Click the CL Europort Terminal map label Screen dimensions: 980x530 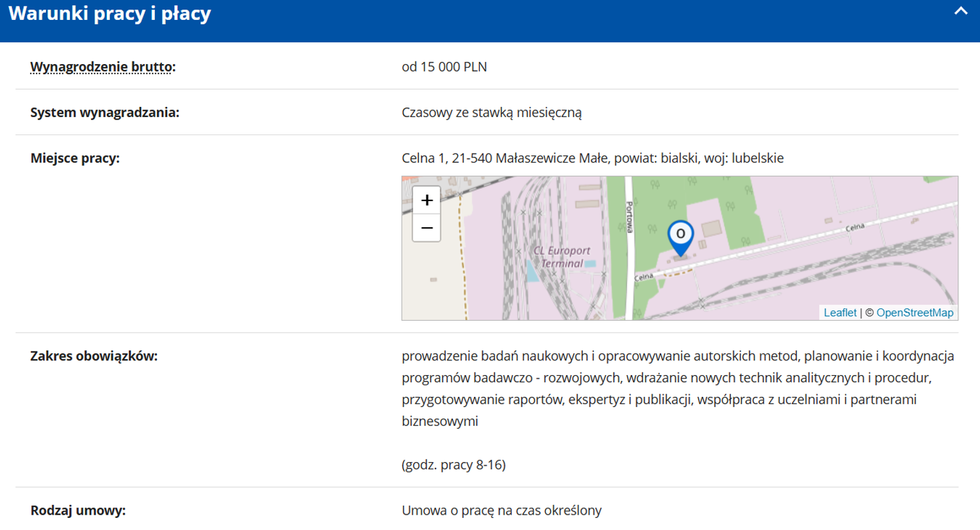point(562,257)
